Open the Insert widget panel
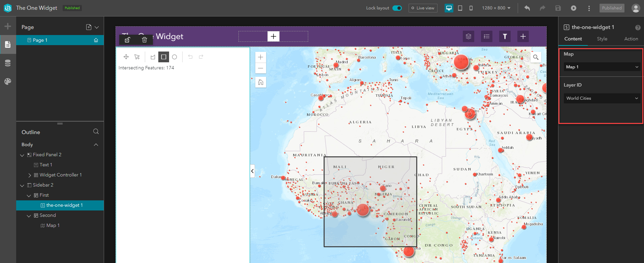Screen dimensions: 644x263 pos(8,26)
